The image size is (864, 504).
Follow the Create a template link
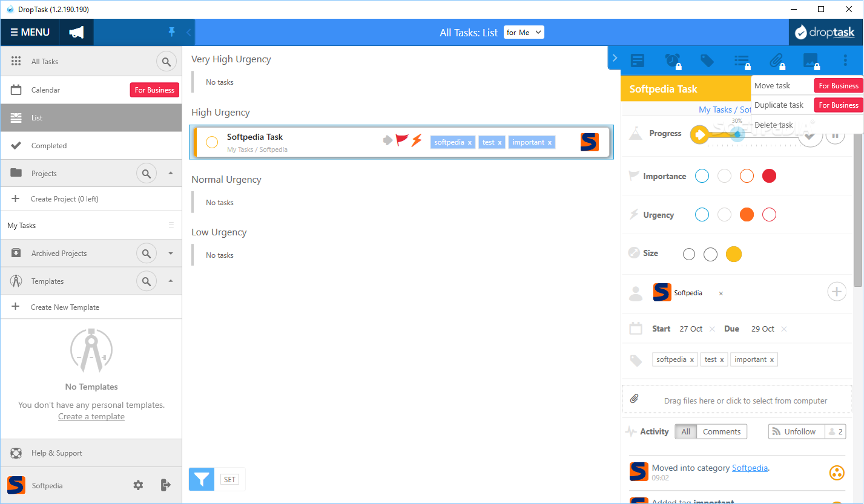point(91,417)
